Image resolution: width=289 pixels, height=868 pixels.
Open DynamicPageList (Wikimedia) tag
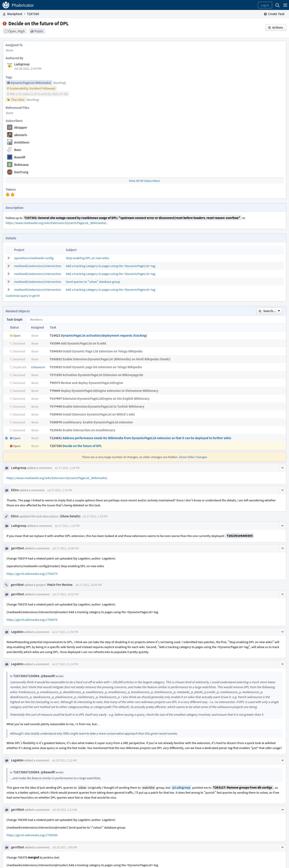[29, 83]
